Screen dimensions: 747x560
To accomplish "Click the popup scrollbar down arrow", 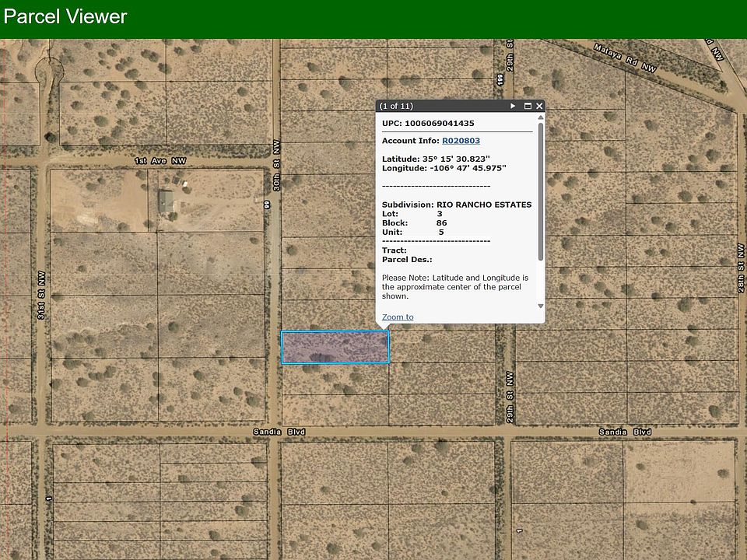I will click(541, 306).
